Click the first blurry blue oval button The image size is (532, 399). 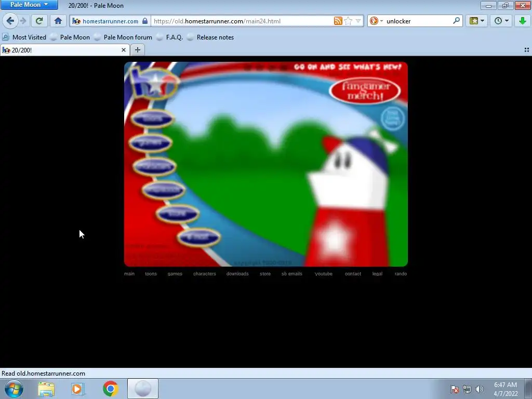click(152, 118)
